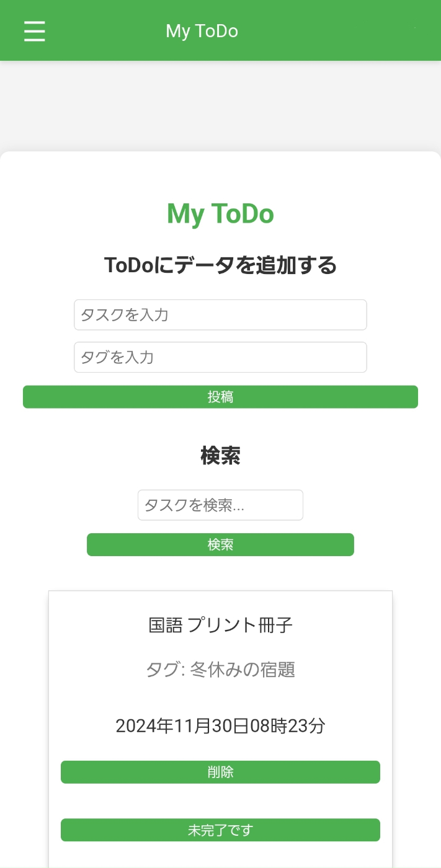Viewport: 441px width, 868px height.
Task: Click into the タスクを検索 search box
Action: tap(220, 505)
